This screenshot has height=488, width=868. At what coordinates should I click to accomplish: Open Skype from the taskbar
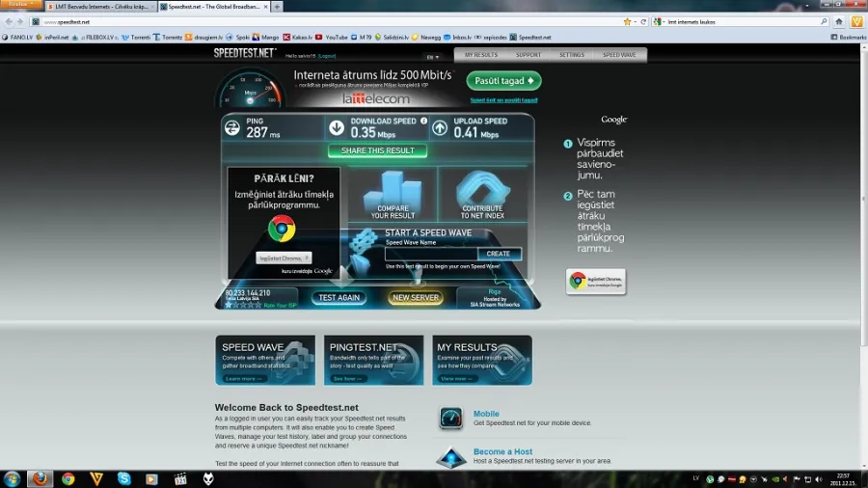point(124,478)
